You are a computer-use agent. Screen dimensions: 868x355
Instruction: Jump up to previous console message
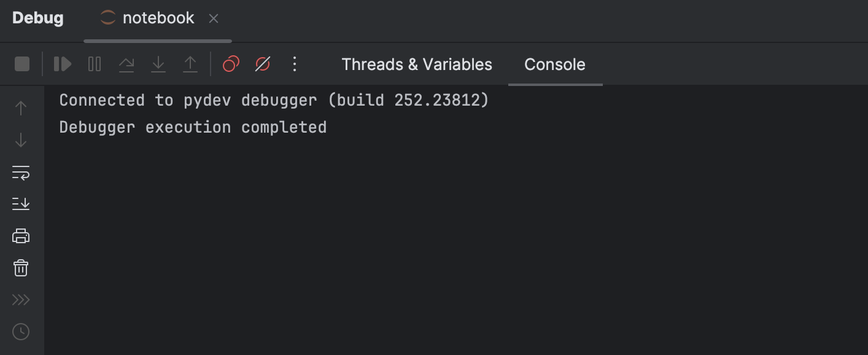(21, 107)
